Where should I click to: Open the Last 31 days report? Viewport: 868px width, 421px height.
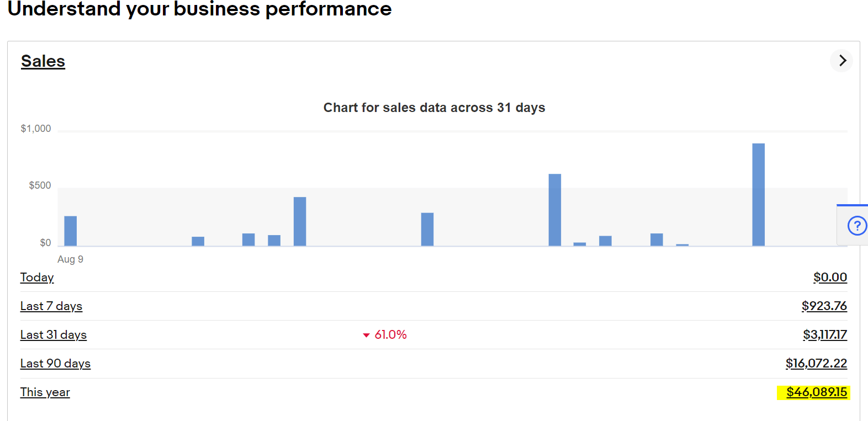click(53, 335)
